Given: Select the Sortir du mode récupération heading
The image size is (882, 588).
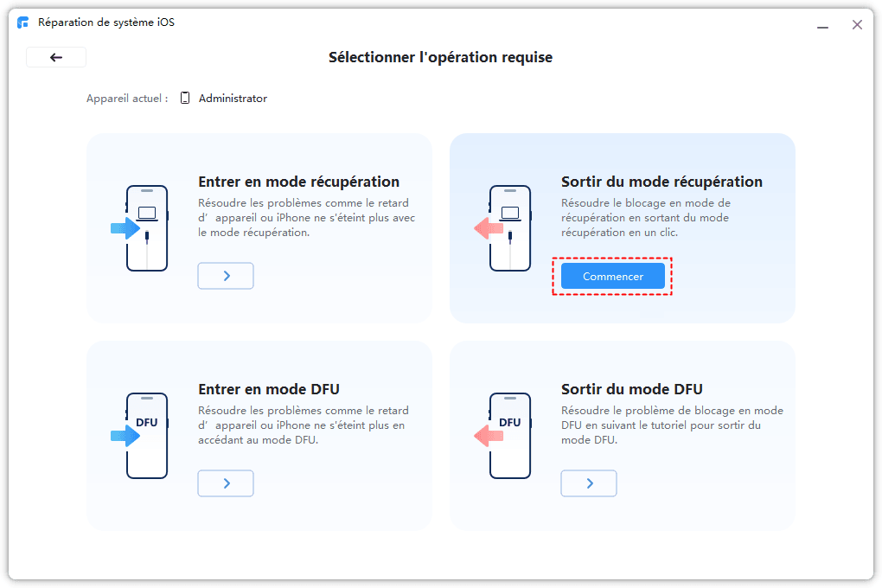Looking at the screenshot, I should [661, 182].
